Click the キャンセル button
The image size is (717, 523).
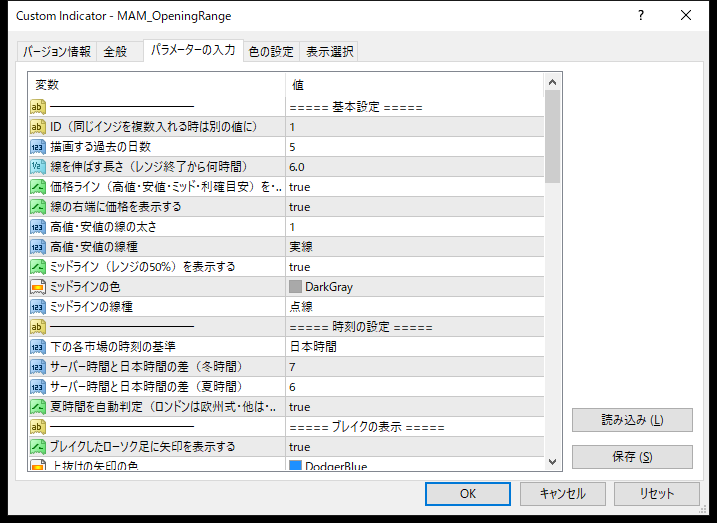tap(562, 494)
